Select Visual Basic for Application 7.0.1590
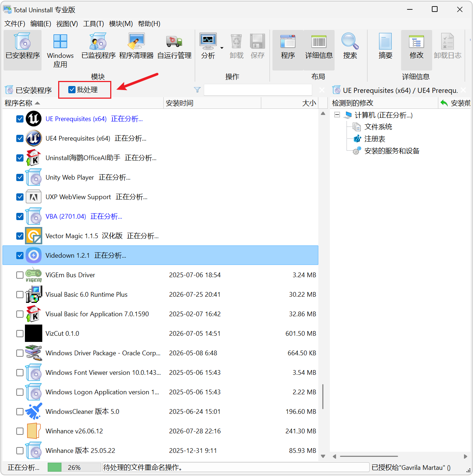Image resolution: width=473 pixels, height=476 pixels. pyautogui.click(x=160, y=314)
